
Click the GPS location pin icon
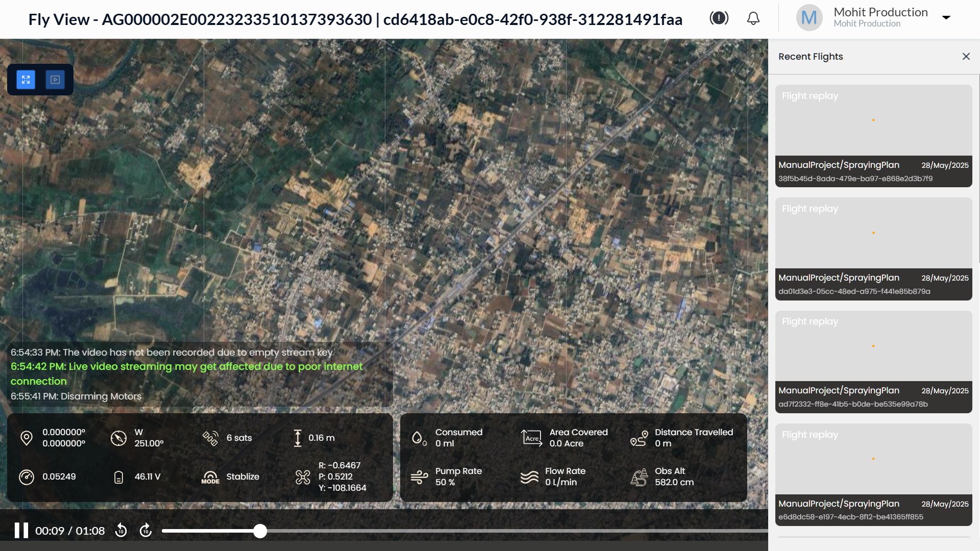pyautogui.click(x=27, y=438)
